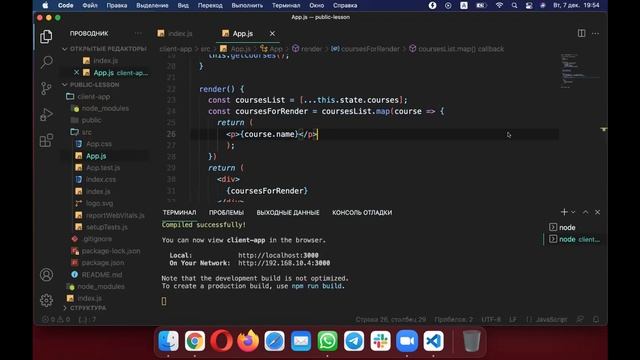Image resolution: width=640 pixels, height=360 pixels.
Task: Create a new terminal with plus icon
Action: pyautogui.click(x=564, y=212)
